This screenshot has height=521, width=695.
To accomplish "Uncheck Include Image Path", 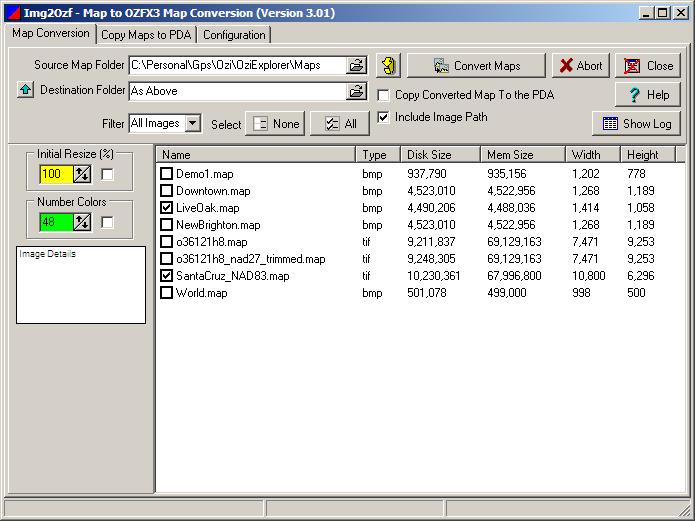I will point(384,117).
